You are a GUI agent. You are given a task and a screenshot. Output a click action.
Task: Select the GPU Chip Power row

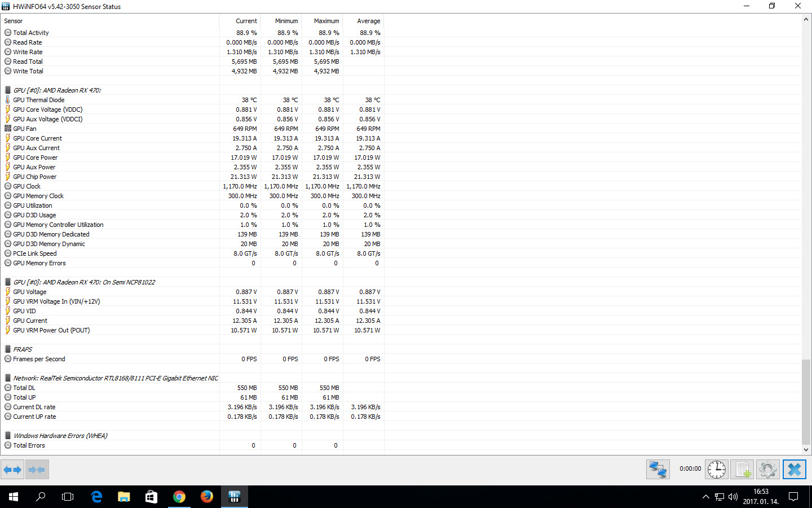(192, 177)
